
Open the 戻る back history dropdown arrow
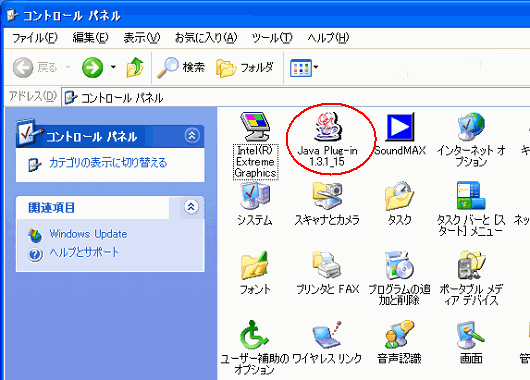68,67
